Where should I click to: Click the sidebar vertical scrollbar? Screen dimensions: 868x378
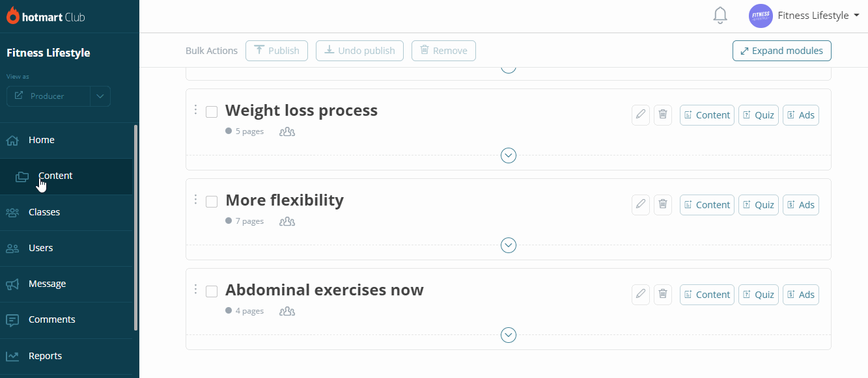coord(135,228)
